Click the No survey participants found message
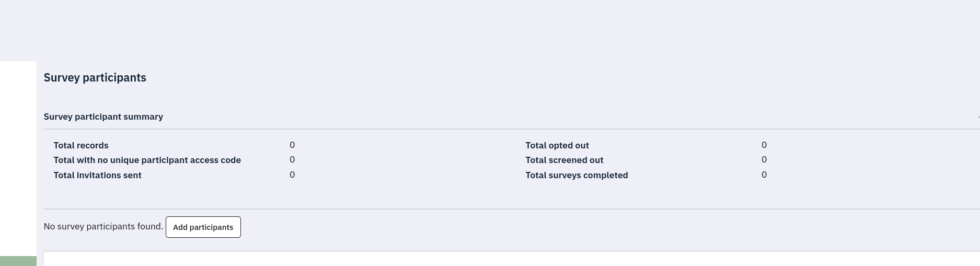The image size is (980, 266). click(103, 226)
